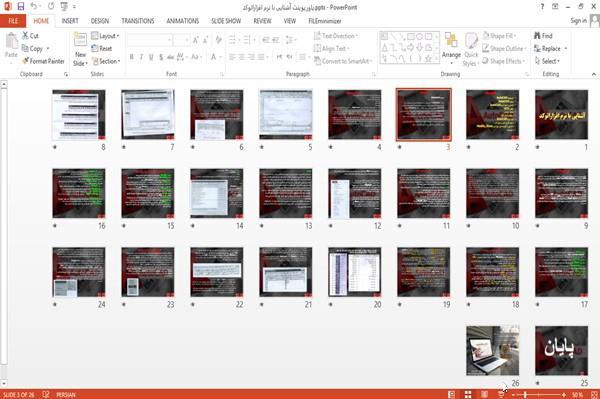The width and height of the screenshot is (600, 399).
Task: Switch to the TRANSITIONS tab
Action: click(138, 21)
